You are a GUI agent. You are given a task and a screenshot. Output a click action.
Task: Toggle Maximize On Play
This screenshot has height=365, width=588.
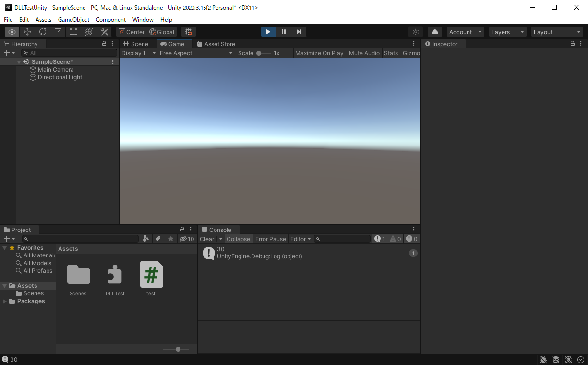click(x=319, y=53)
